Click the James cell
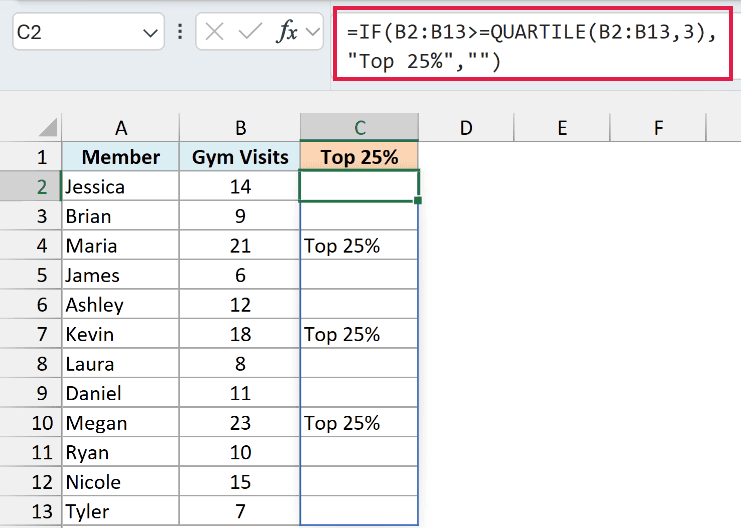Viewport: 741px width, 528px height. click(121, 275)
